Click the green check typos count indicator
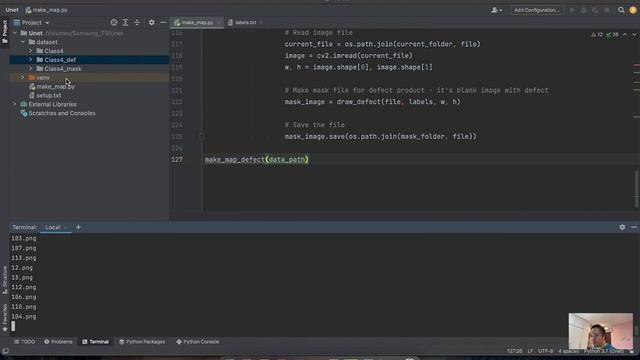640x360 pixels. 612,35
